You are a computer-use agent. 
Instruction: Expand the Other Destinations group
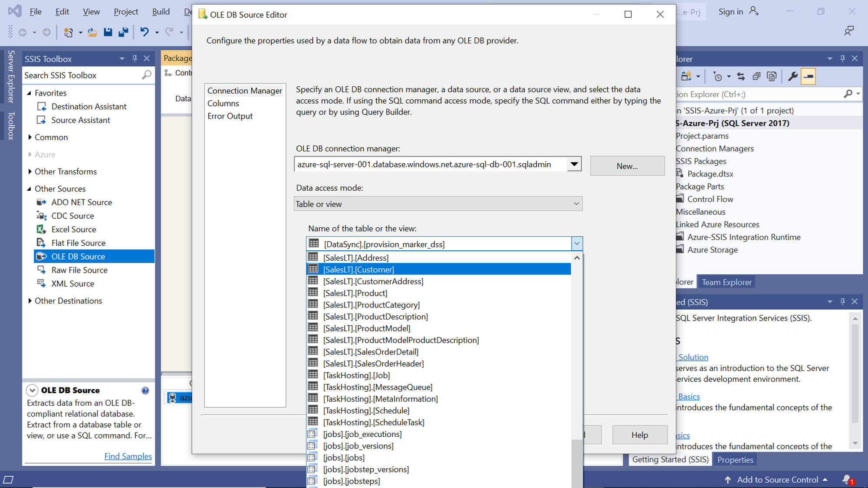coord(30,301)
